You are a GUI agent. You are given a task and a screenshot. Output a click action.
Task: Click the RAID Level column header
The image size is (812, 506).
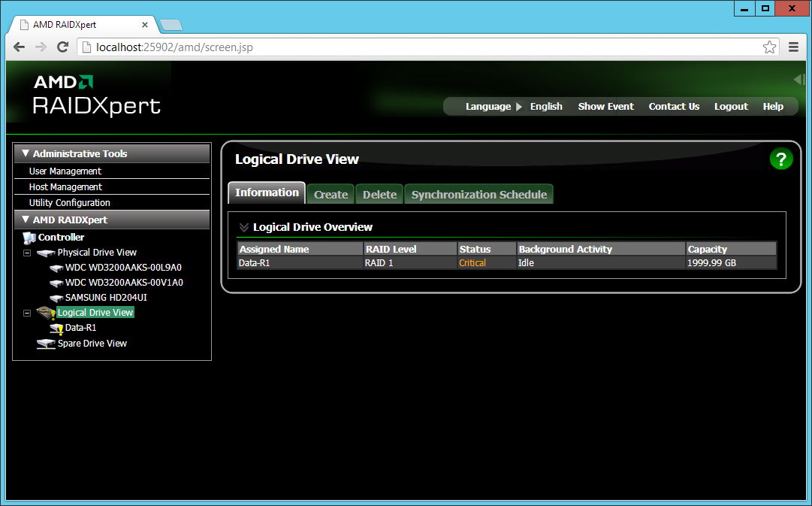(410, 250)
